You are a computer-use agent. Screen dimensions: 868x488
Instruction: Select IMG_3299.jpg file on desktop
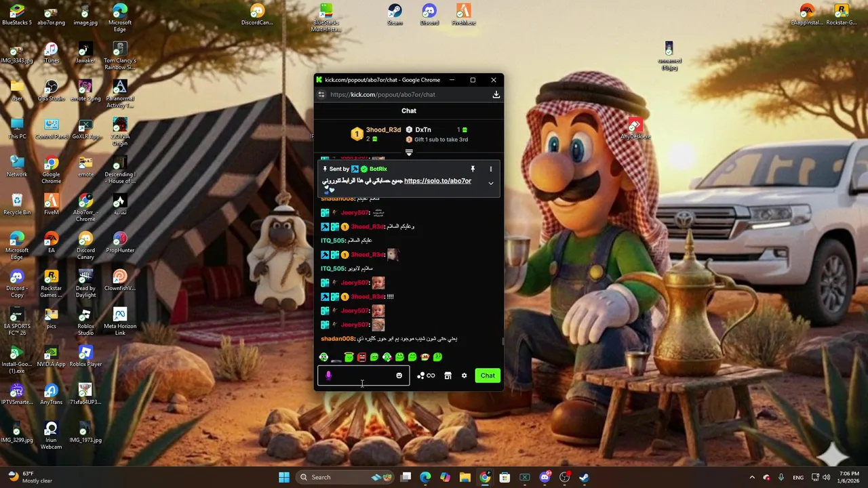coord(17,432)
